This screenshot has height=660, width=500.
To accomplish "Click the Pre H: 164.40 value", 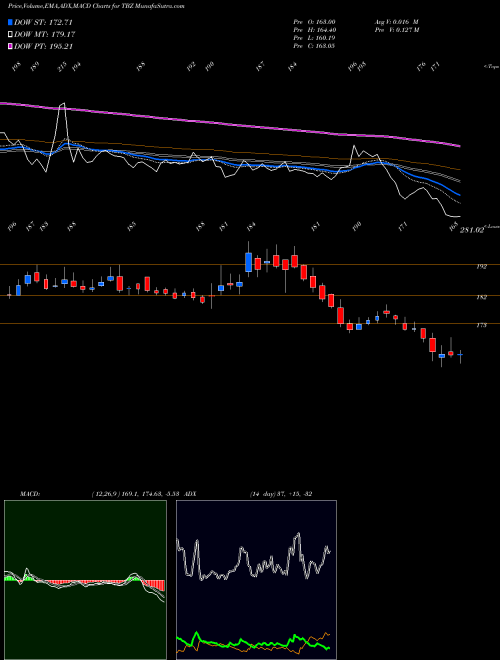I will (x=314, y=30).
